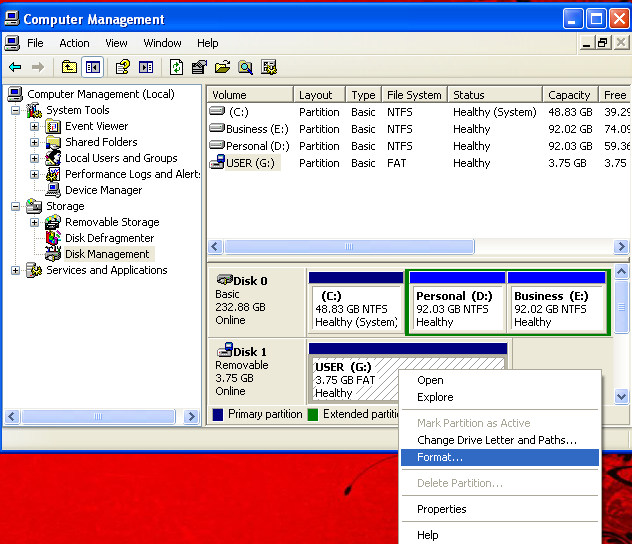Click the Disk 1 removable disk icon
Image resolution: width=632 pixels, height=544 pixels.
point(225,350)
